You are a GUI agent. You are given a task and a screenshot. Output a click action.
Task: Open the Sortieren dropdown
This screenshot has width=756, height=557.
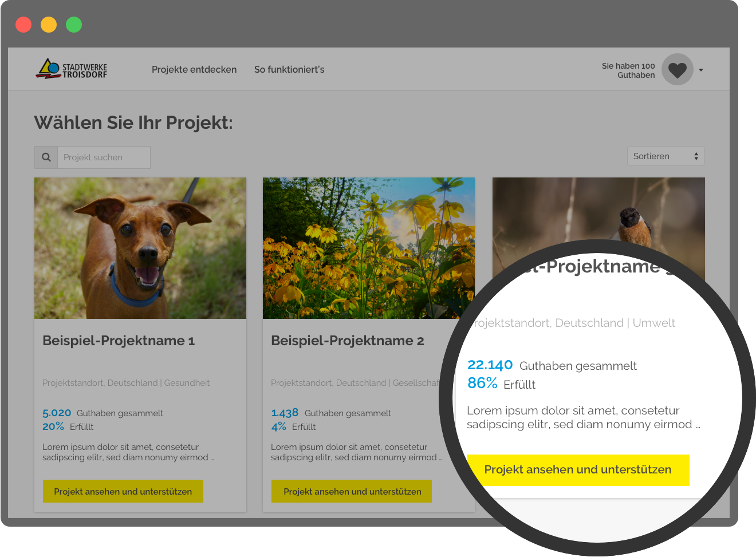[666, 156]
